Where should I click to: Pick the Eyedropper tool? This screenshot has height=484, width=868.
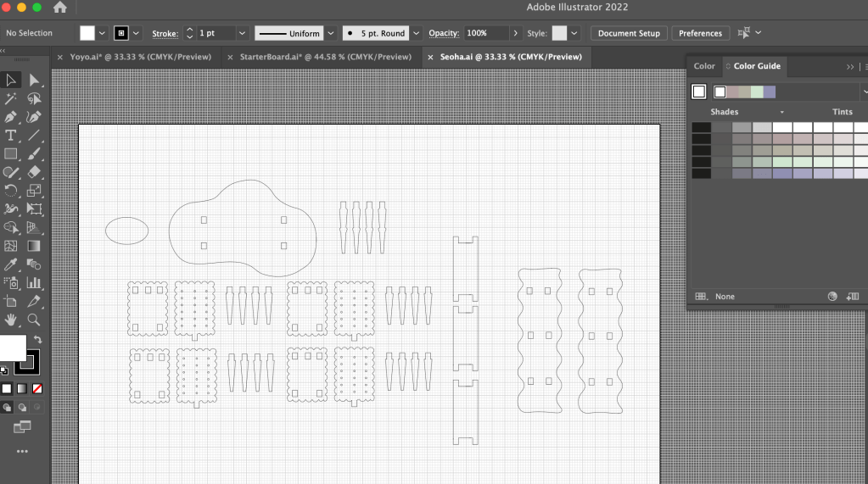point(11,264)
